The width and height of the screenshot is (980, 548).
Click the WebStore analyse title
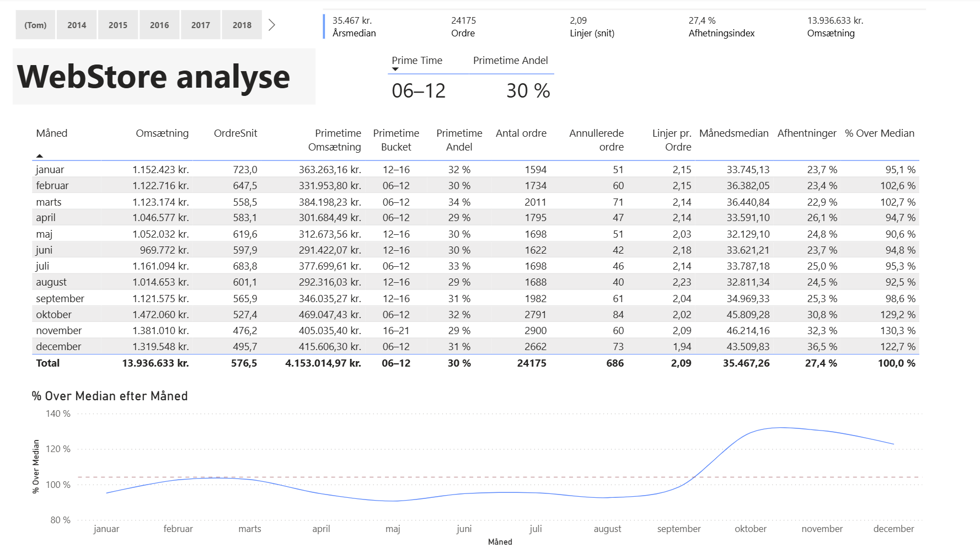[x=153, y=77]
